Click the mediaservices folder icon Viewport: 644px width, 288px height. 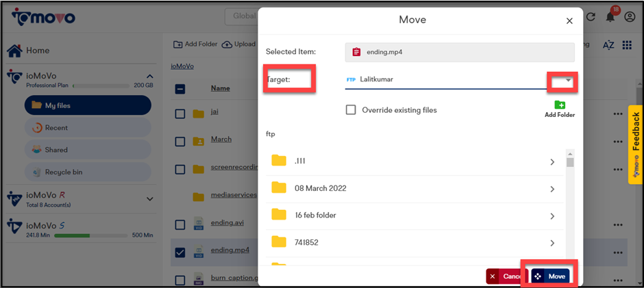click(199, 197)
